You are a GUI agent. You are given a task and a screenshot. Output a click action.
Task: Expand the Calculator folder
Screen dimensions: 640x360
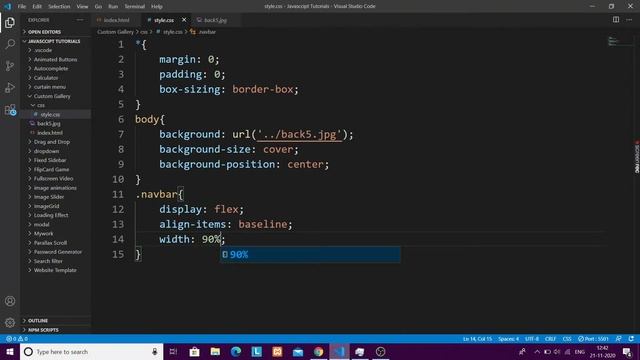[x=46, y=78]
